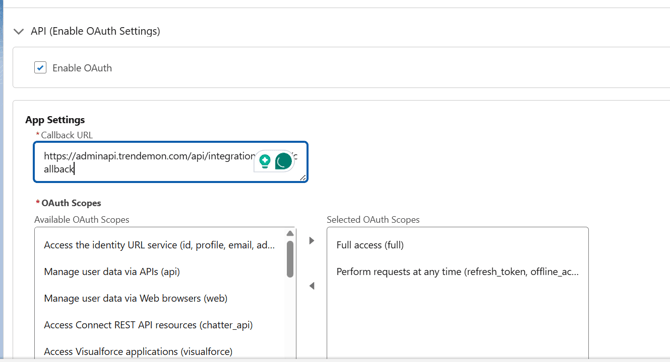Click the scroll-up arrow of available scopes list
This screenshot has height=362, width=670.
coord(290,233)
